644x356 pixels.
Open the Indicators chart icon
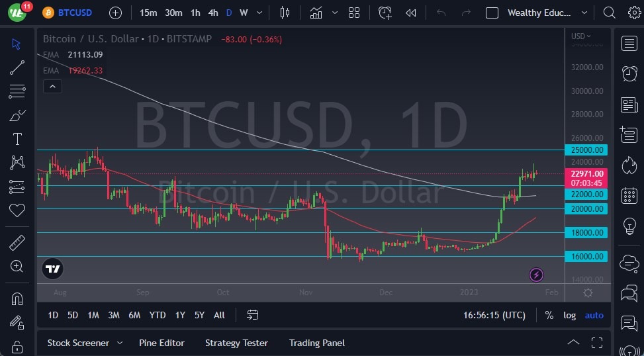316,13
